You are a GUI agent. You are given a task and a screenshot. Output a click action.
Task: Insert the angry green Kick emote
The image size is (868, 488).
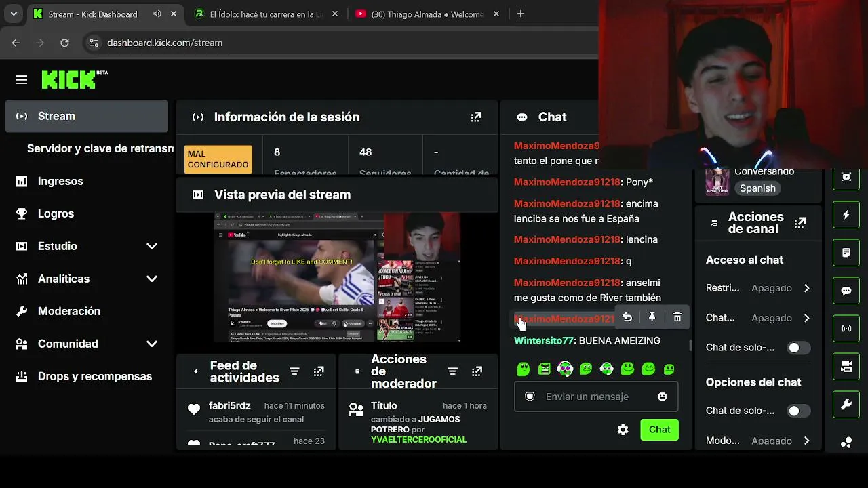(x=544, y=369)
